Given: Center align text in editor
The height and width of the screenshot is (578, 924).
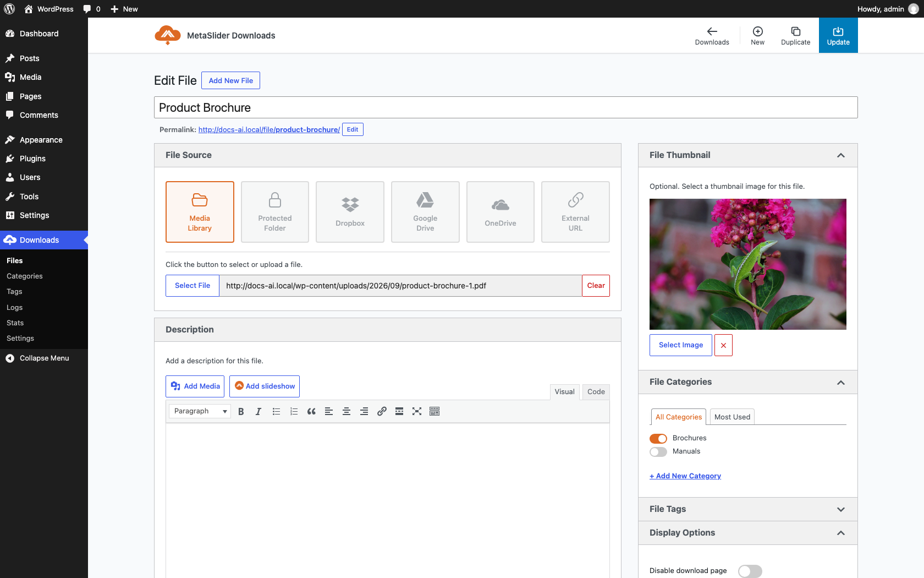Looking at the screenshot, I should [x=346, y=411].
